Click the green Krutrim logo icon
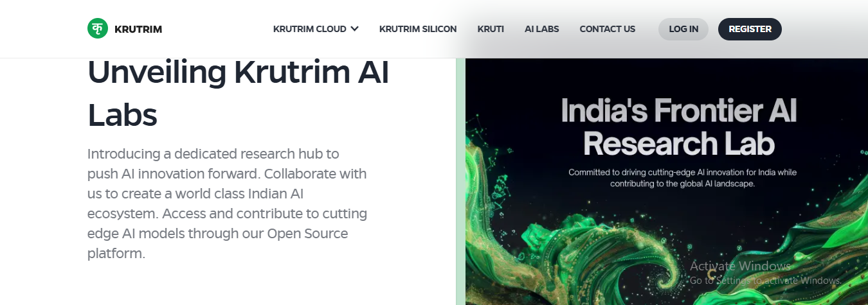The image size is (868, 305). click(98, 29)
